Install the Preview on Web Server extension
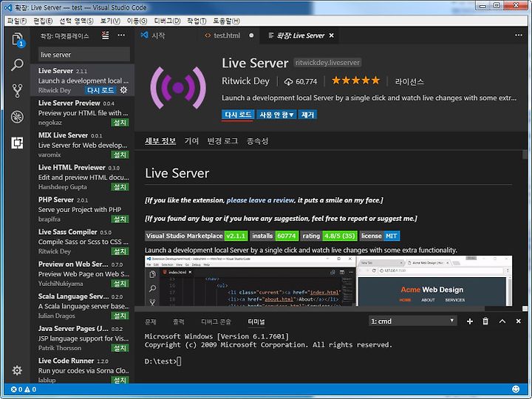This screenshot has width=532, height=399. (x=120, y=284)
